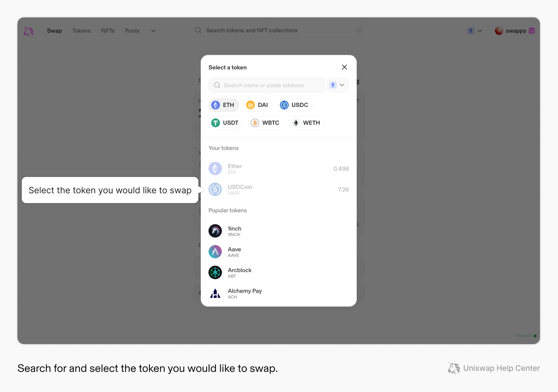Click the USDCoin logo in Your tokens

pyautogui.click(x=215, y=189)
